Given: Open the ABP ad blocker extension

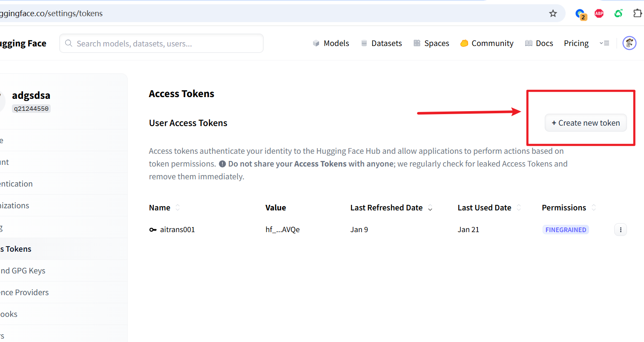Looking at the screenshot, I should (x=599, y=14).
